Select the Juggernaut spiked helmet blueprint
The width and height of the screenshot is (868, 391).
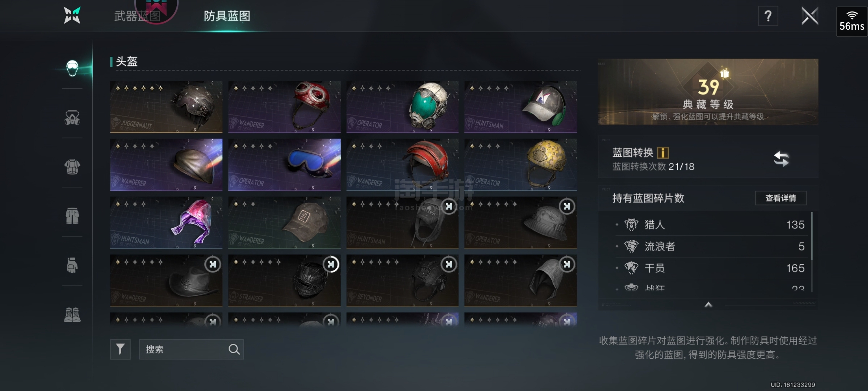click(x=166, y=107)
